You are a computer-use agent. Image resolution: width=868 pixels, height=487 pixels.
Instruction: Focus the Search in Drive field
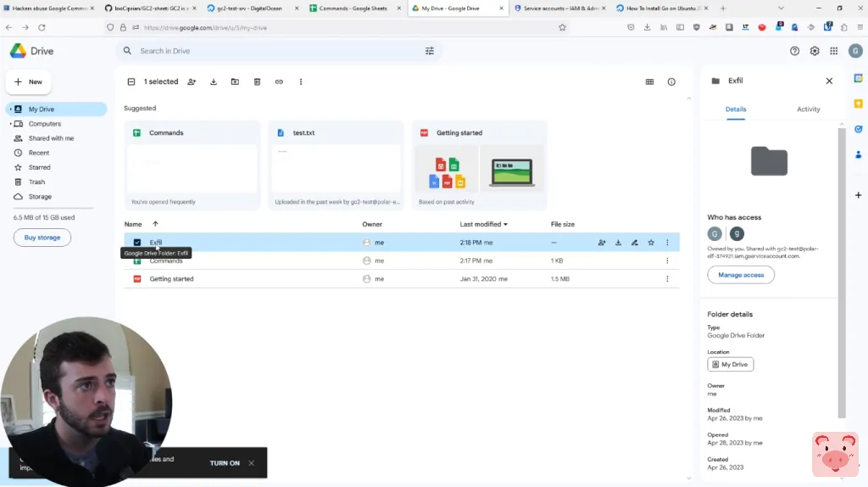(277, 51)
